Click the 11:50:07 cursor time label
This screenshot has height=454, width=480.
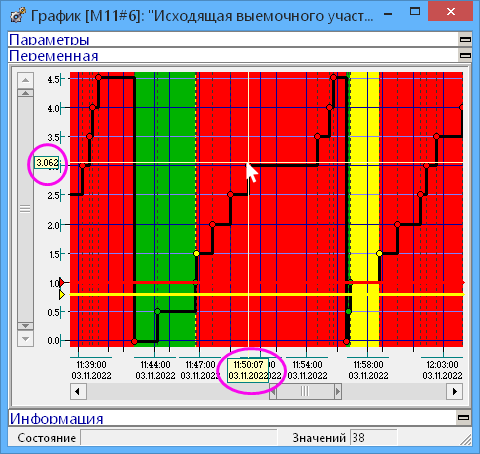(x=248, y=370)
